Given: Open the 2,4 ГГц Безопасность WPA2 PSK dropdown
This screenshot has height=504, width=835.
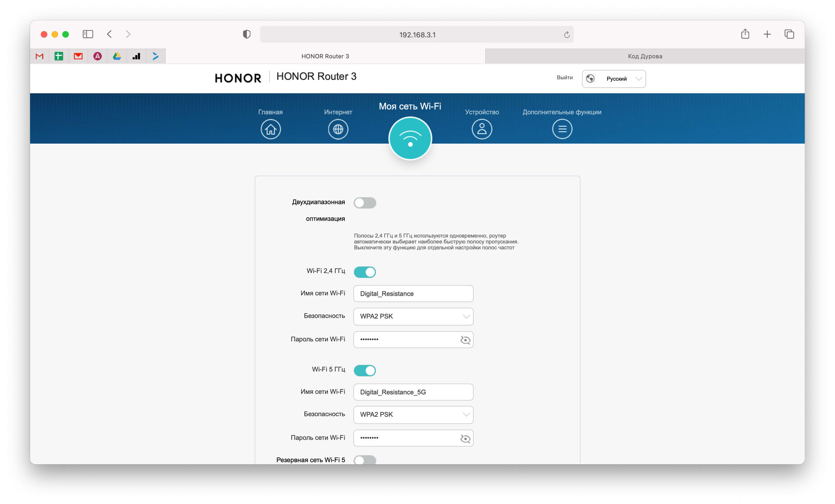Looking at the screenshot, I should point(413,317).
